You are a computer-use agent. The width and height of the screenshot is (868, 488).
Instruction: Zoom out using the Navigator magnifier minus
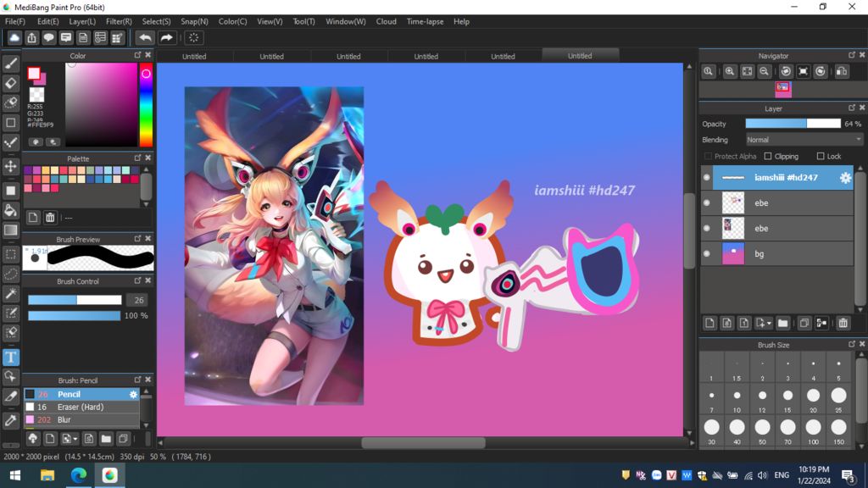coord(764,71)
